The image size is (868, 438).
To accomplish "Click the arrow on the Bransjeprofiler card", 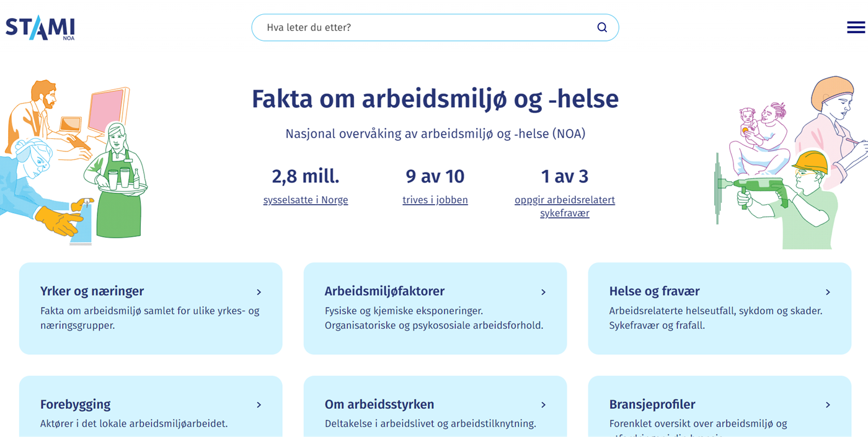I will click(828, 405).
